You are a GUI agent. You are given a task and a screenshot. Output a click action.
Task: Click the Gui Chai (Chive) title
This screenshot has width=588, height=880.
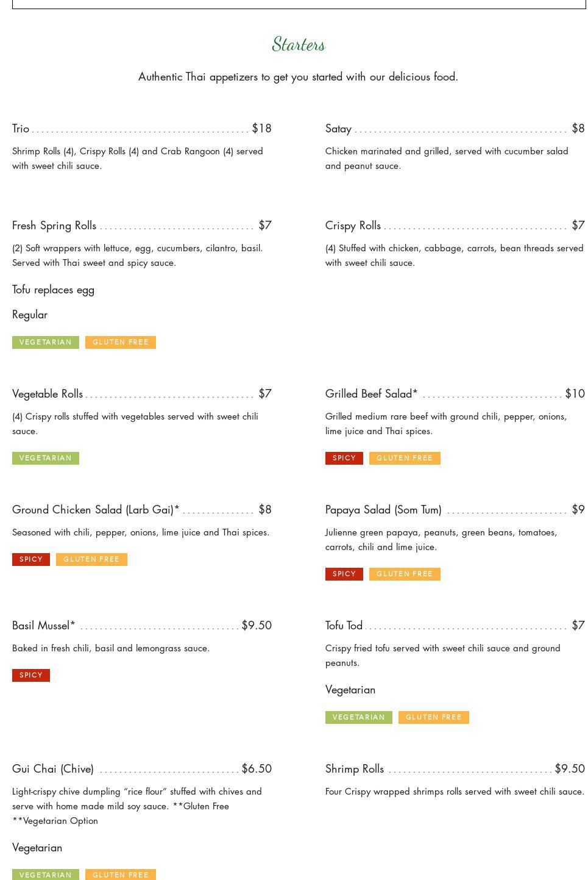53,769
